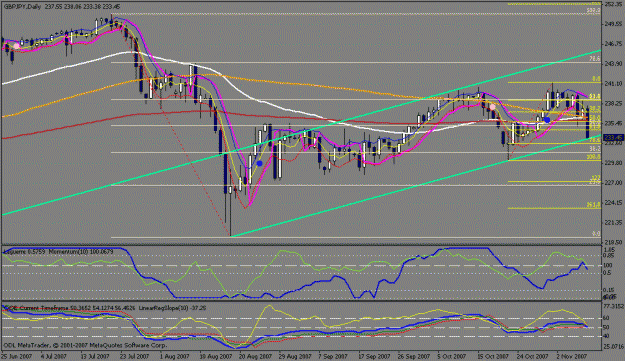Click the 241.10 price axis label
625x361 pixels.
[614, 83]
